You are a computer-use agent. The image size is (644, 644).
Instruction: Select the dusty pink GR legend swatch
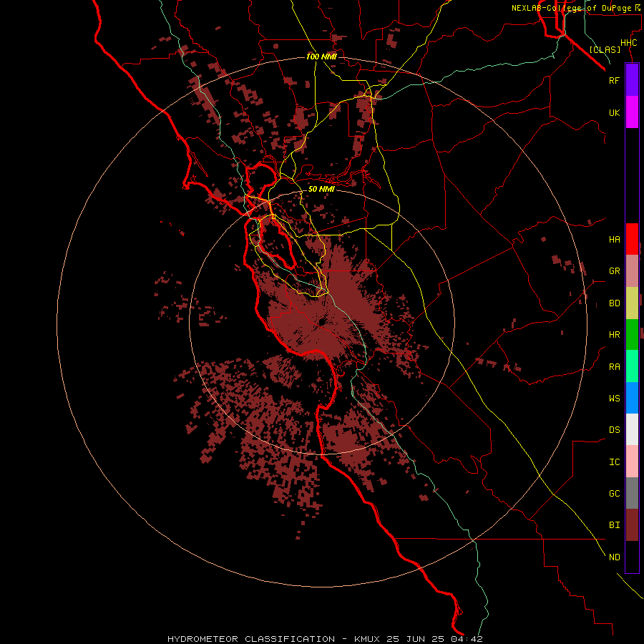(632, 271)
